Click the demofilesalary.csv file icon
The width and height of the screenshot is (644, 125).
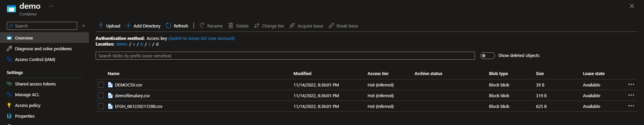[110, 96]
